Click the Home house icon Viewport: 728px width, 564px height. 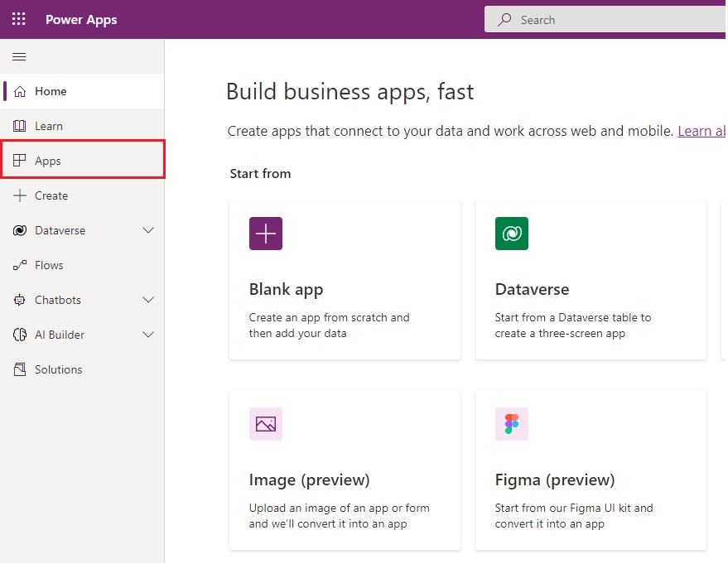click(20, 91)
